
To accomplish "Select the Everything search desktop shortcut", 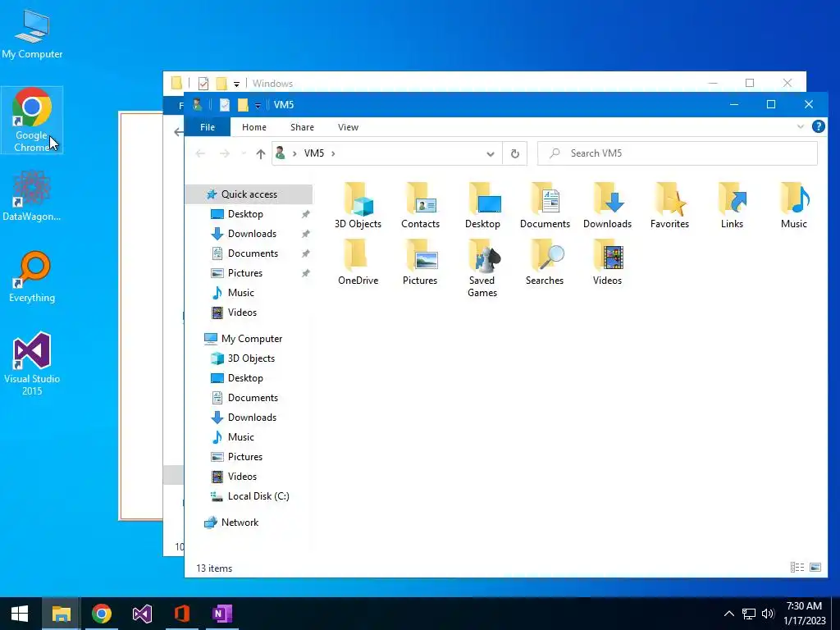I will (32, 276).
